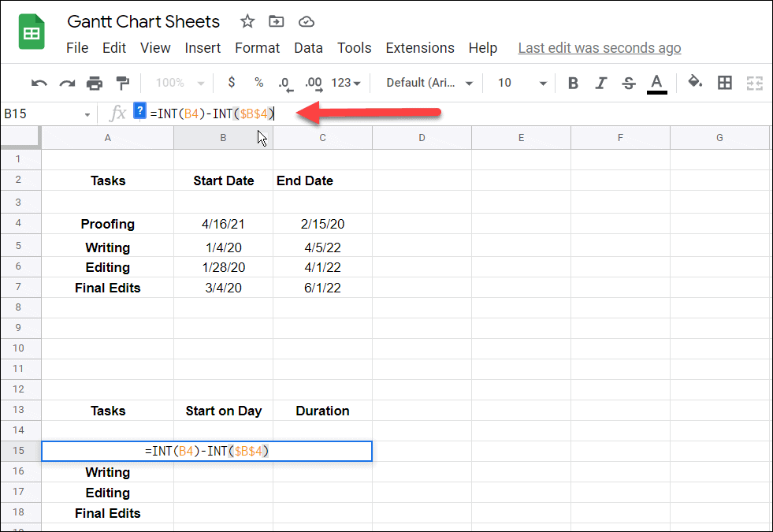
Task: Activate the Paint format roller
Action: pos(122,83)
